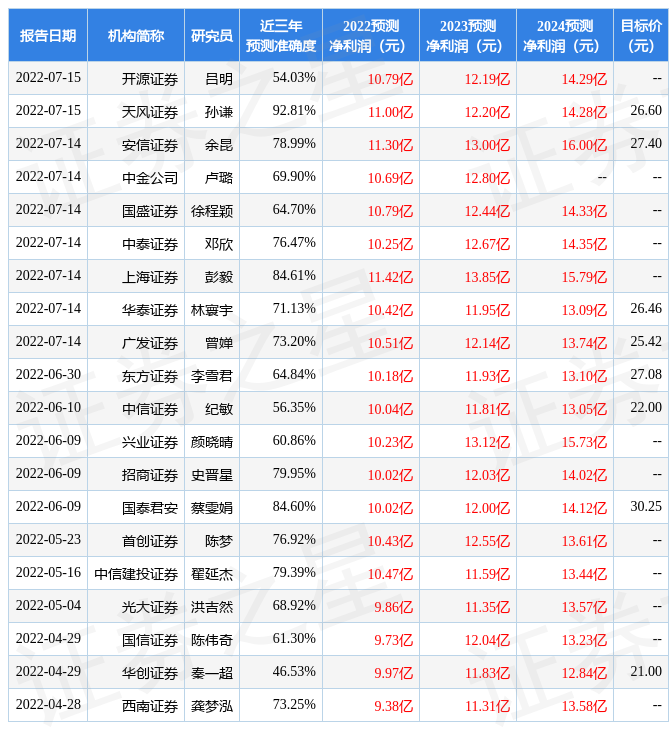The height and width of the screenshot is (730, 669).
Task: Click researcher name 林寰宇
Action: pos(212,310)
